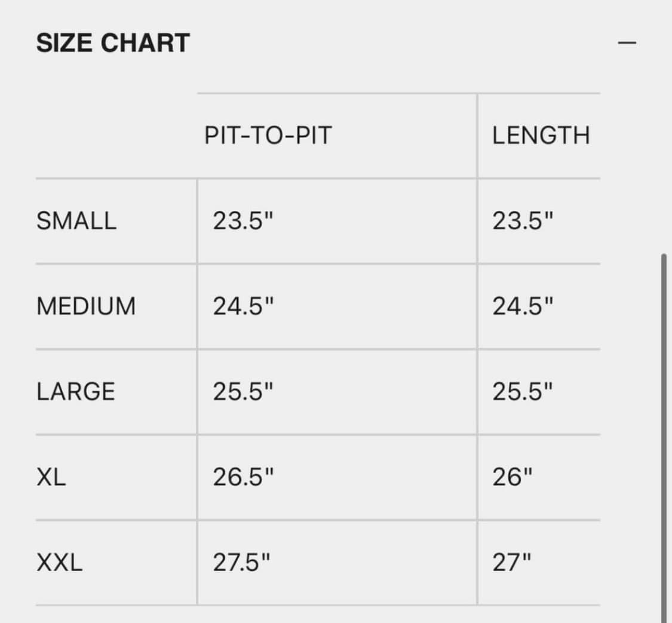672x623 pixels.
Task: Click the XL row label
Action: point(51,477)
